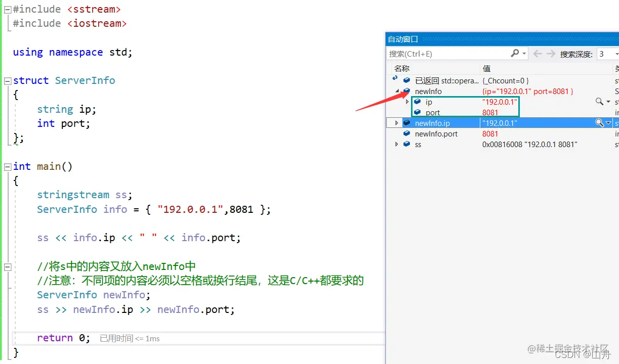Click cube icon of 已返回 std::opera... row
The height and width of the screenshot is (364, 619).
[x=406, y=80]
